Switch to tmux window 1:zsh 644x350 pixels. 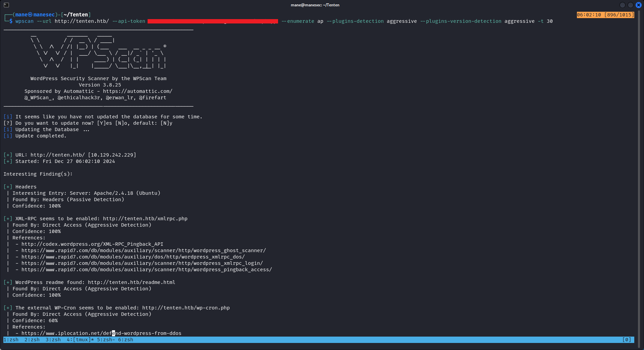tap(11, 340)
